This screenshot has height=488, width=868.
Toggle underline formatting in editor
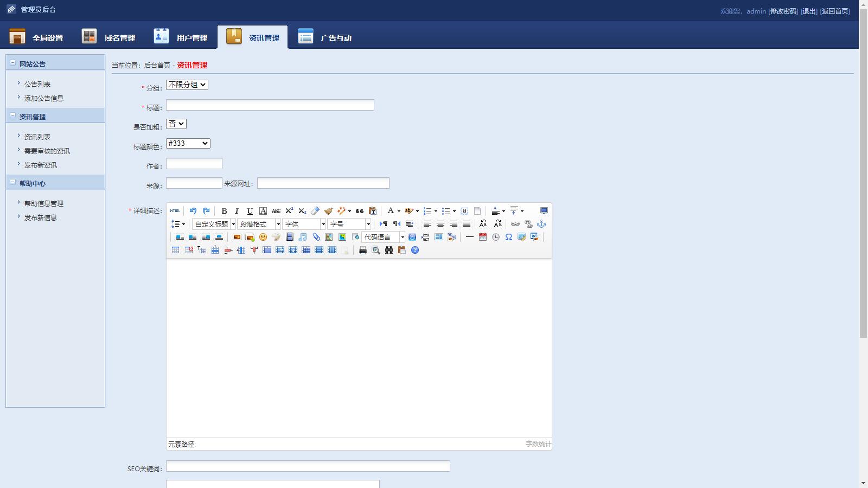coord(250,211)
